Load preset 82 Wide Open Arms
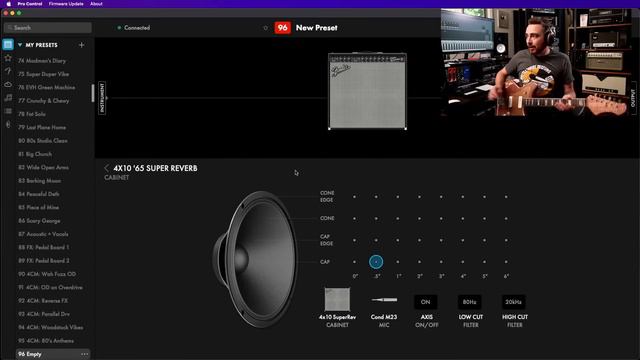Image resolution: width=640 pixels, height=360 pixels. pos(44,167)
